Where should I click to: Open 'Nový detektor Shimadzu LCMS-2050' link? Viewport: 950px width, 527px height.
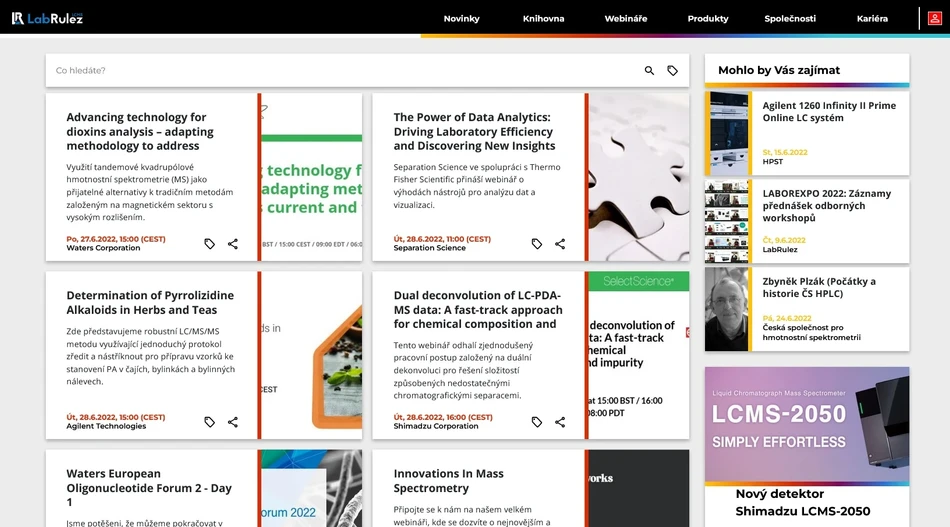803,502
